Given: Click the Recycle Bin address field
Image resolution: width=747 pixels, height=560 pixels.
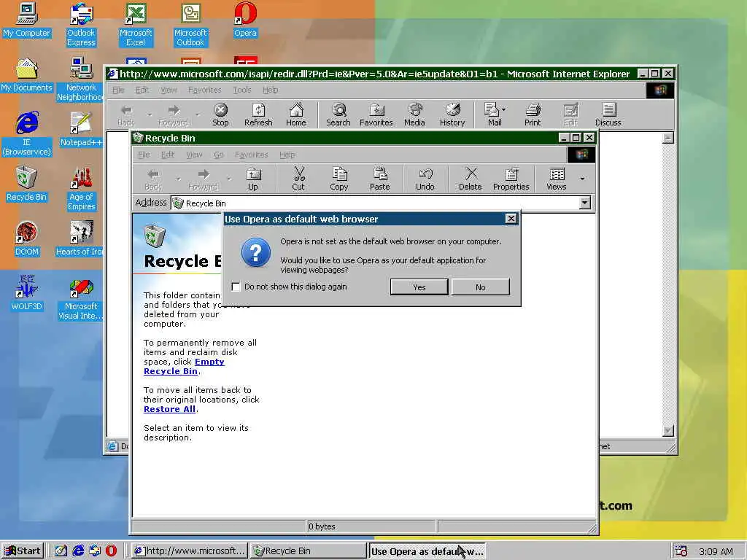Looking at the screenshot, I should (x=376, y=203).
